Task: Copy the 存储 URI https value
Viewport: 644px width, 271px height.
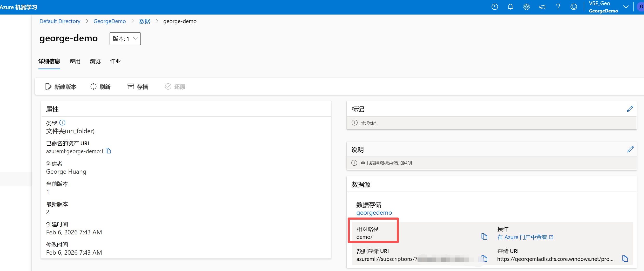Action: (625, 259)
